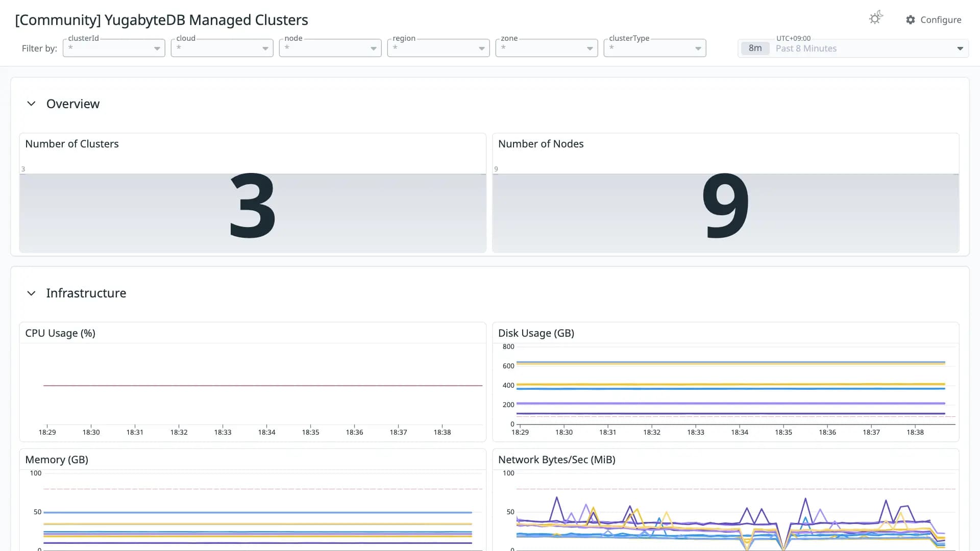Click the 8m time range badge
980x551 pixels.
click(755, 48)
